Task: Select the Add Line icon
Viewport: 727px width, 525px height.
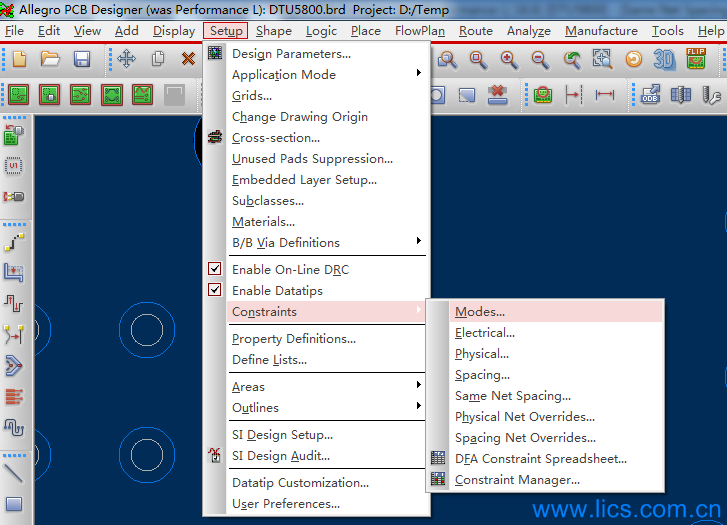Action: [x=13, y=474]
